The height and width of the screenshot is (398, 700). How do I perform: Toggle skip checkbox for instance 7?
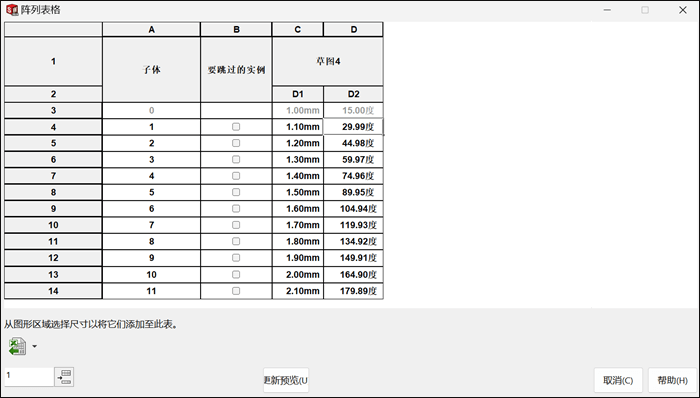coord(236,225)
